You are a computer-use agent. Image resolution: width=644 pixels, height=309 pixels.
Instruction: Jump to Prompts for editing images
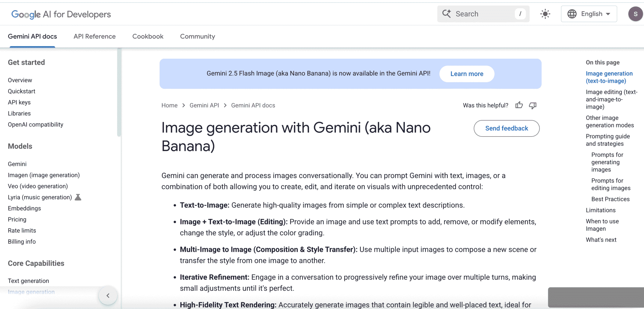(x=611, y=184)
